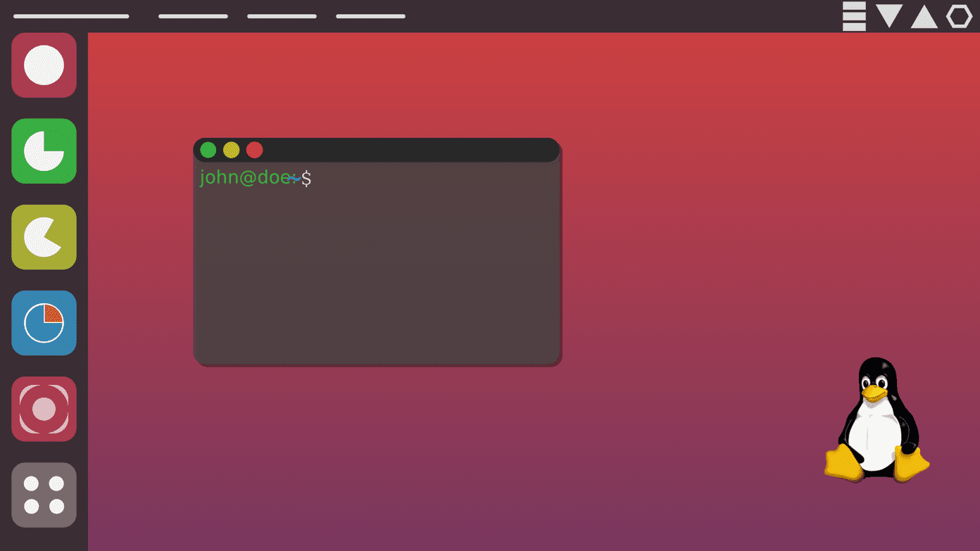Open the second top bar menu item
The height and width of the screenshot is (551, 980).
pos(193,16)
